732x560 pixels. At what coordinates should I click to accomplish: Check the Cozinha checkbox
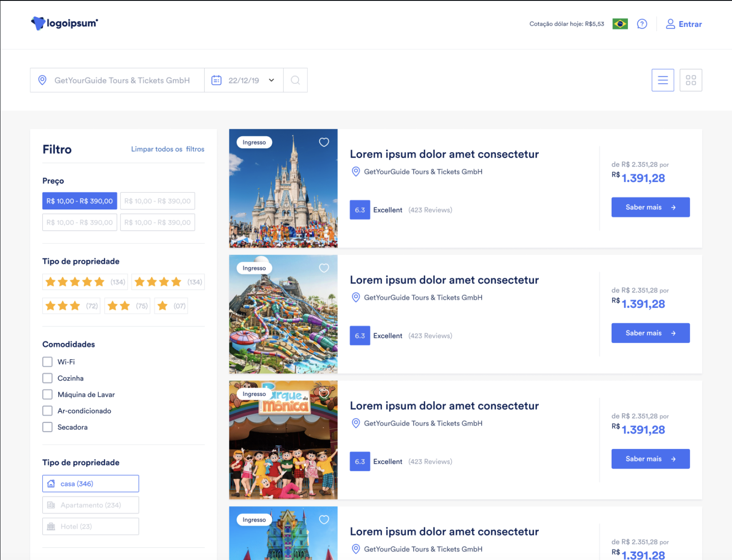coord(48,378)
